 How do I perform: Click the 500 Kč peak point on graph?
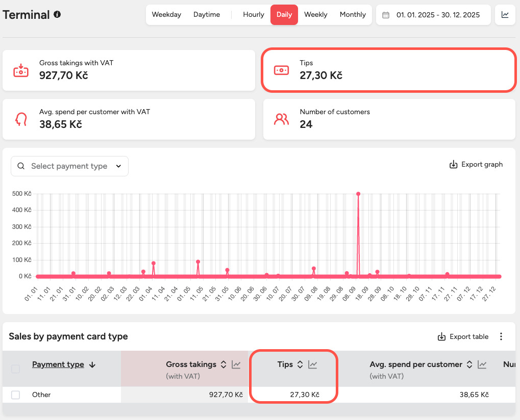358,194
